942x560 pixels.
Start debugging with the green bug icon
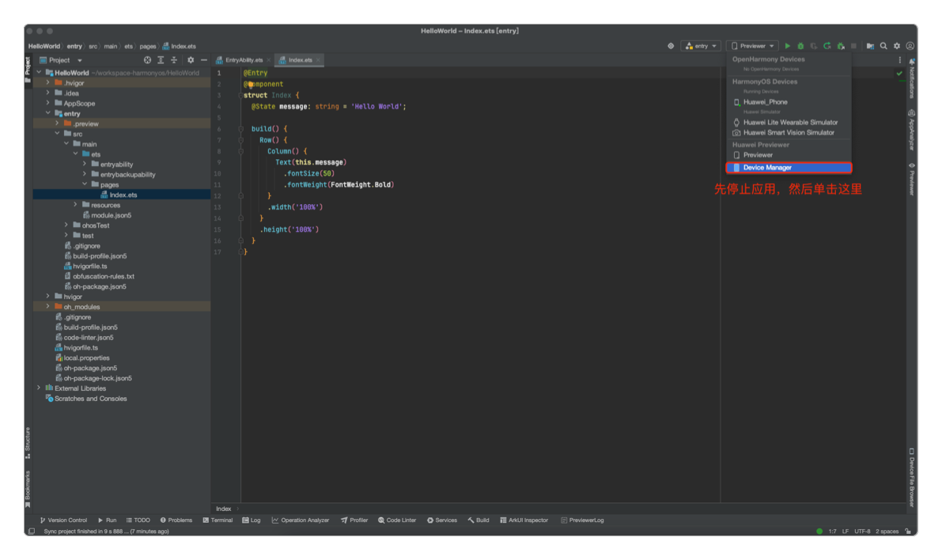[x=801, y=46]
